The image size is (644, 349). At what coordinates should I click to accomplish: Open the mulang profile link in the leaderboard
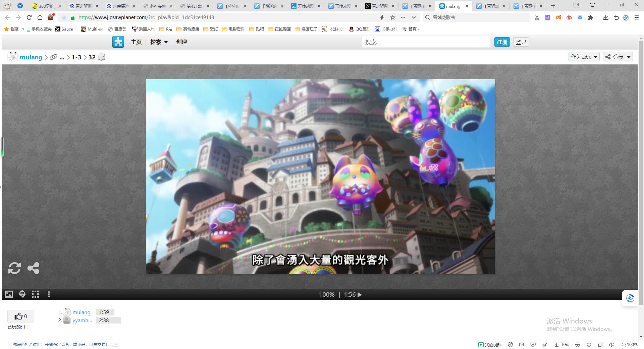82,312
